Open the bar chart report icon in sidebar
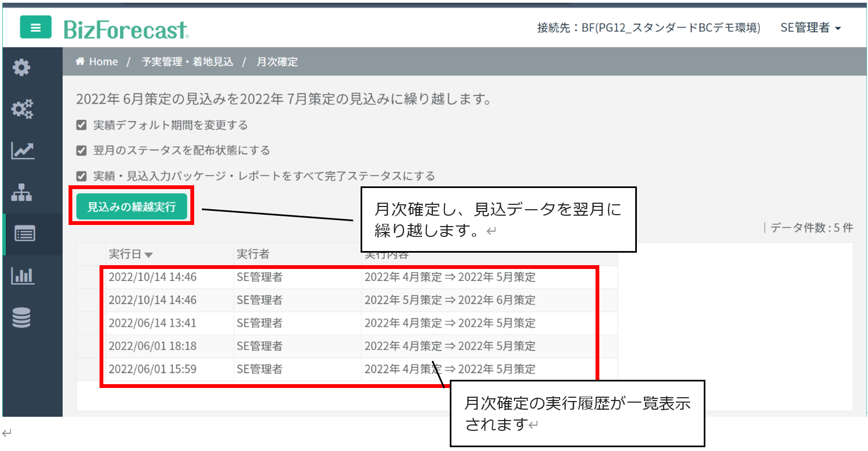This screenshot has height=451, width=868. coord(22,276)
